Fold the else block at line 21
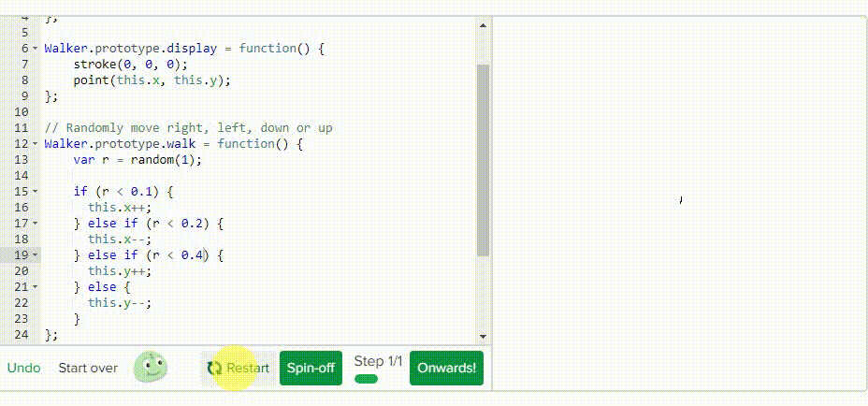Viewport: 868px width, 406px height. click(x=36, y=287)
